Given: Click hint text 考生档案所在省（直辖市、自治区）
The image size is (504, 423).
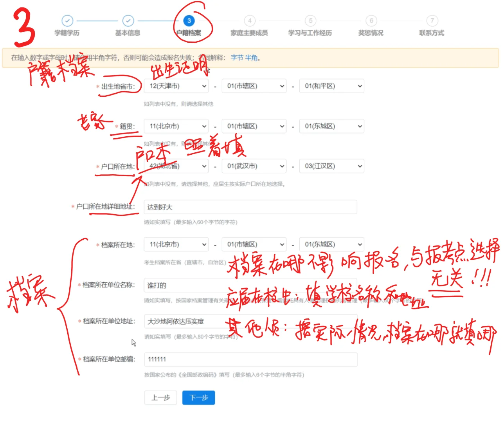Looking at the screenshot, I should 185,262.
